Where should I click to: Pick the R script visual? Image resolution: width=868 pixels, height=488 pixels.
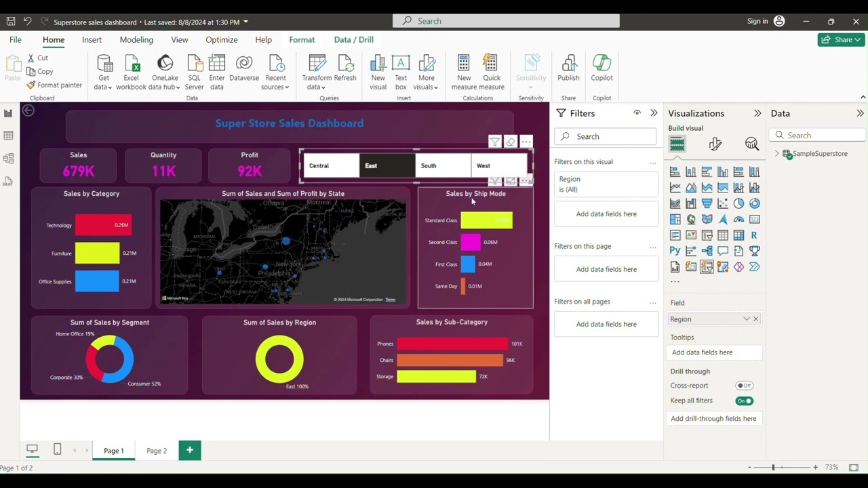pos(754,235)
